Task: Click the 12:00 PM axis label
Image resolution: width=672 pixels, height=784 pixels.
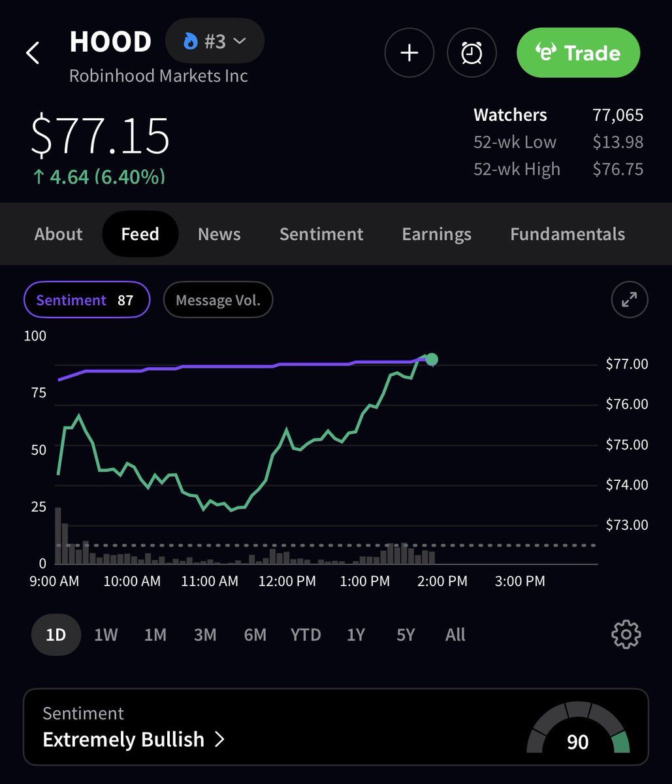Action: coord(287,581)
